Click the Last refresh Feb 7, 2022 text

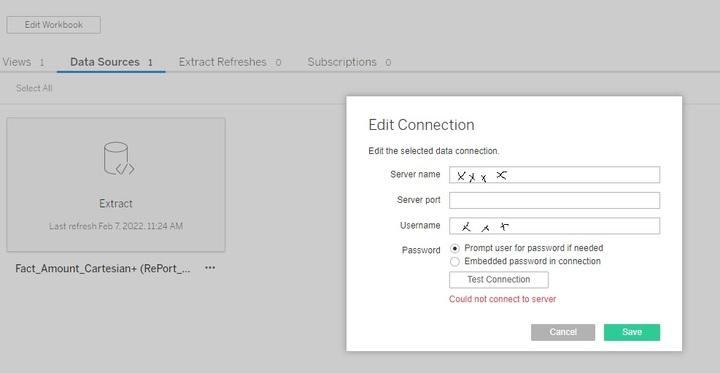[116, 226]
